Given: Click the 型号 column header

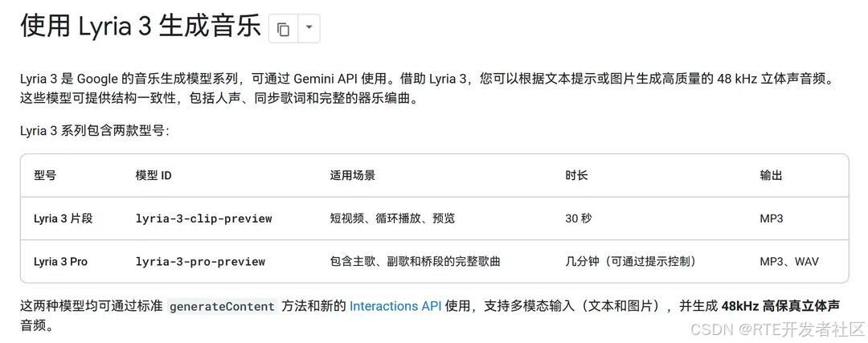Looking at the screenshot, I should (45, 175).
